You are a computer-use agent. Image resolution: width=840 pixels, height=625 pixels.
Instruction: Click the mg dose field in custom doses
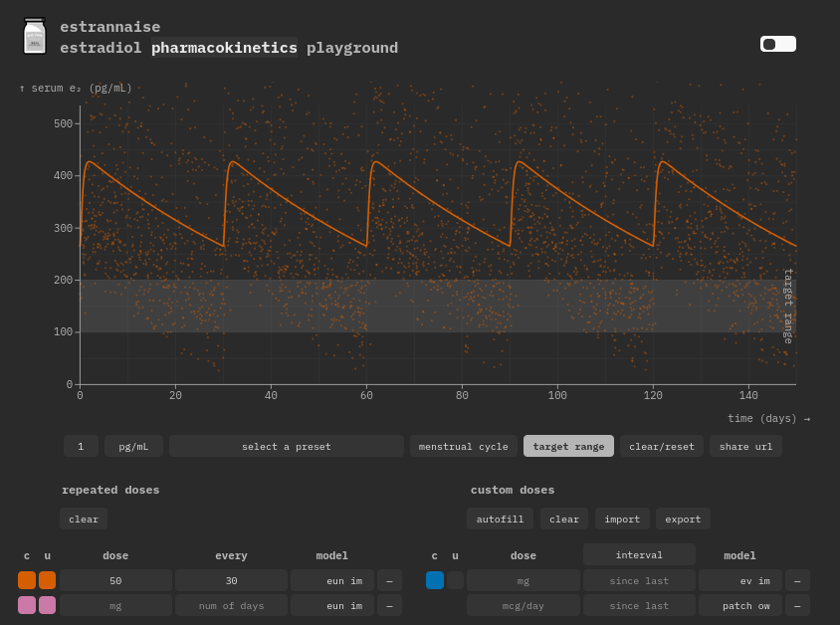point(524,580)
